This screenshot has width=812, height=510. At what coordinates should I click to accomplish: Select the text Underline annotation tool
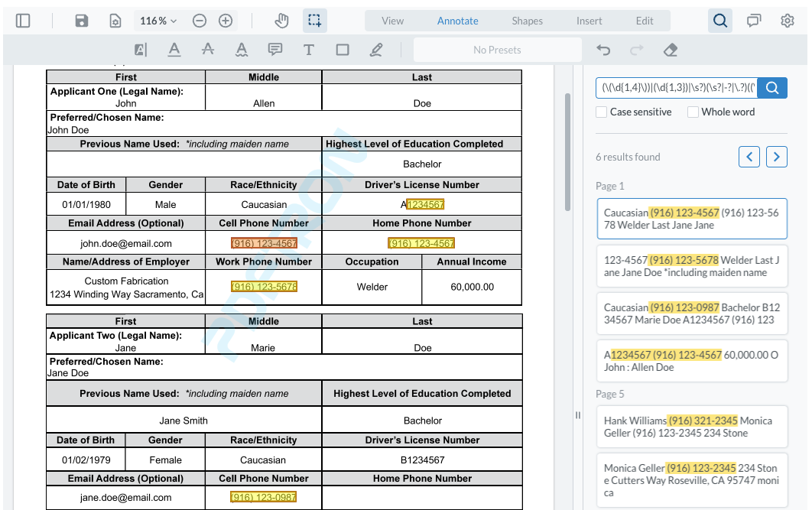pyautogui.click(x=174, y=49)
